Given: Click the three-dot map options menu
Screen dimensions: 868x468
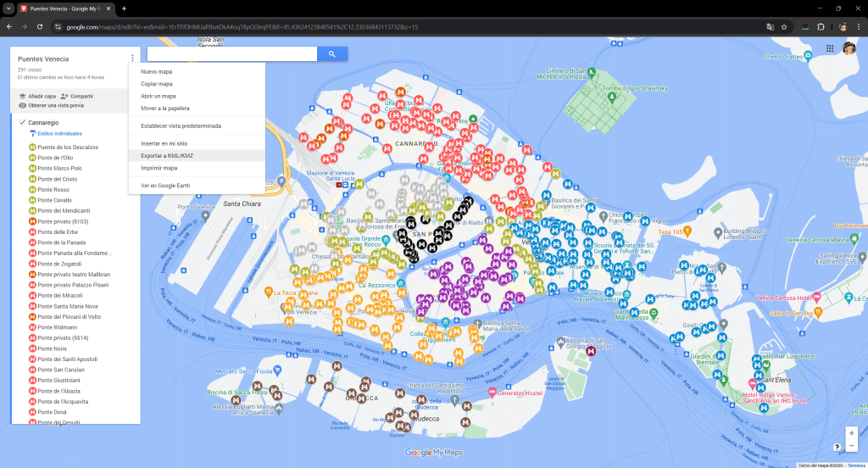Looking at the screenshot, I should coord(132,58).
